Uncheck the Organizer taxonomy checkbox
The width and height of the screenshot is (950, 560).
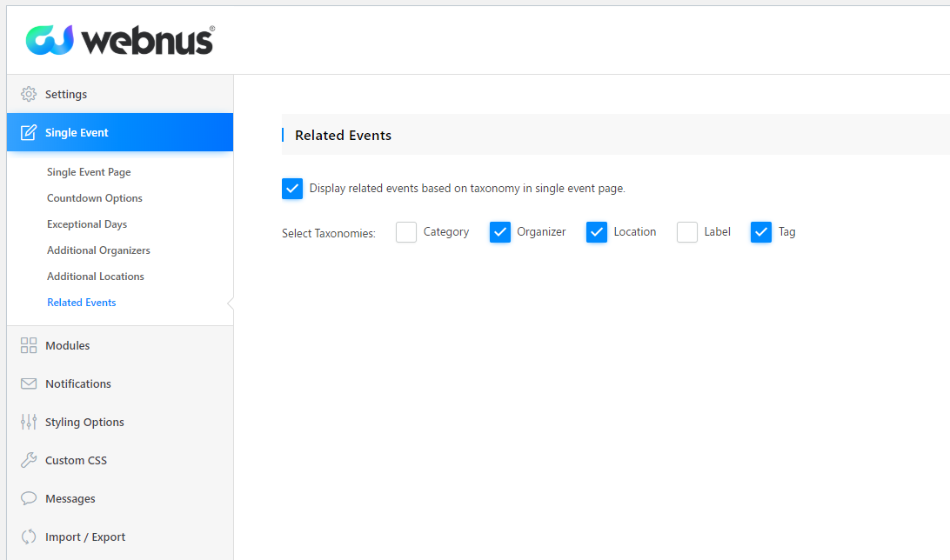(500, 232)
